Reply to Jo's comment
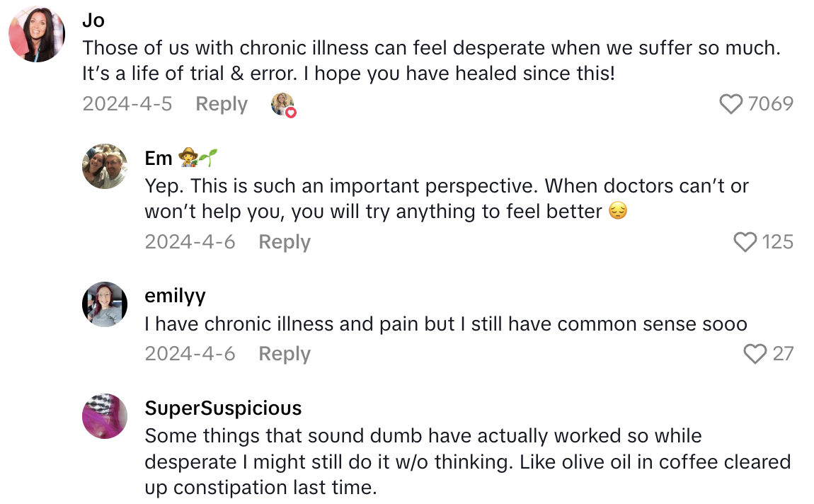This screenshot has height=504, width=814. (221, 103)
